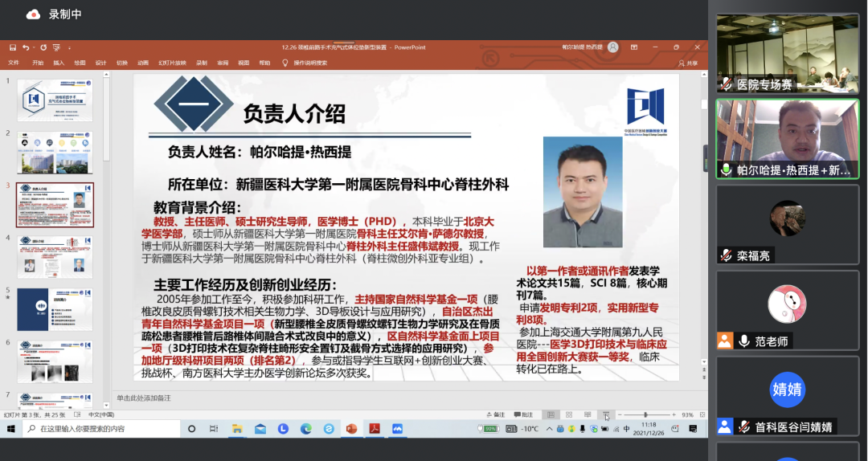Click the 负责人介绍 slide title text

point(294,114)
